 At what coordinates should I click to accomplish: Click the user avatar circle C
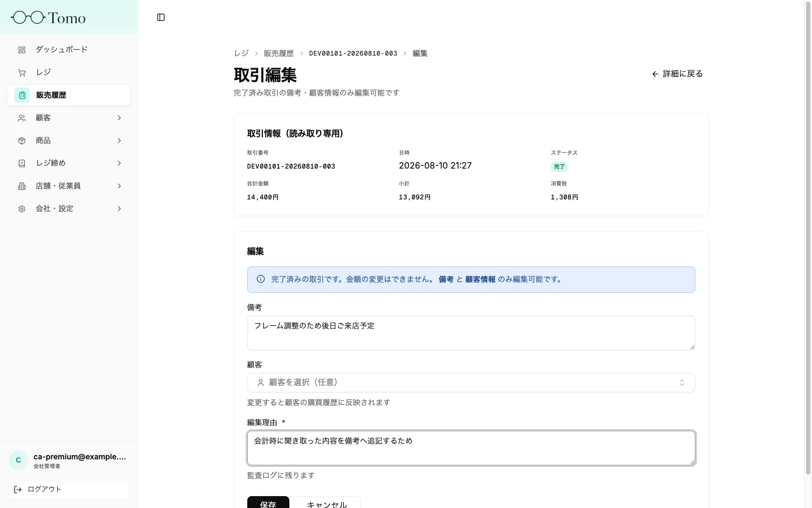coord(18,460)
